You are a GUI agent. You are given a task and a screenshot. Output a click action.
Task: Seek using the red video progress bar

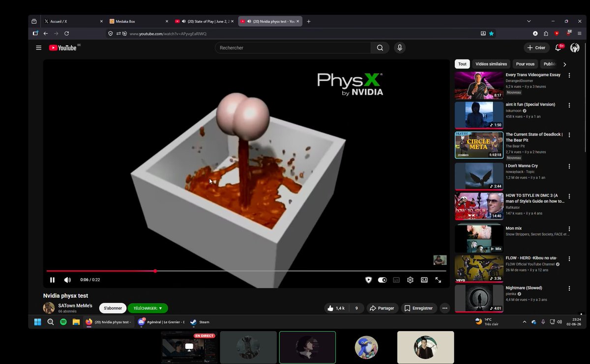pyautogui.click(x=246, y=271)
